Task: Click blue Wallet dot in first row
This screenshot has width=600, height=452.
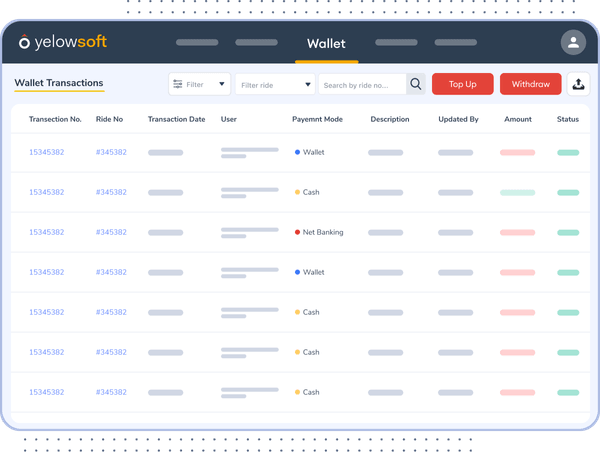Action: click(x=297, y=152)
